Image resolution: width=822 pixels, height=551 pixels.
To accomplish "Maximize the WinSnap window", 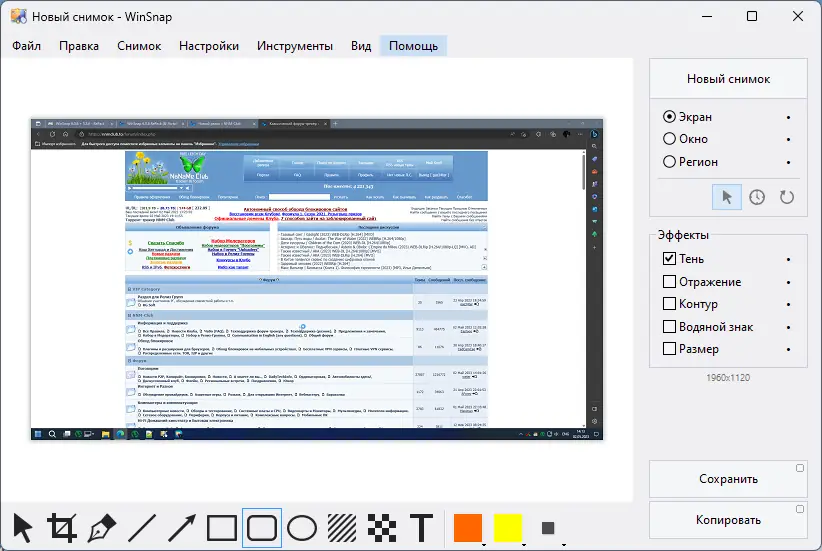I will [752, 16].
